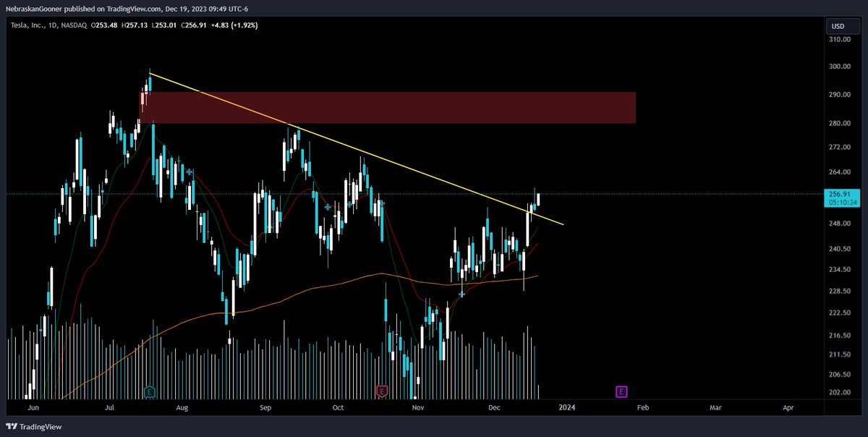Click the 2024 label on time axis
Viewport: 868px width, 437px height.
566,408
